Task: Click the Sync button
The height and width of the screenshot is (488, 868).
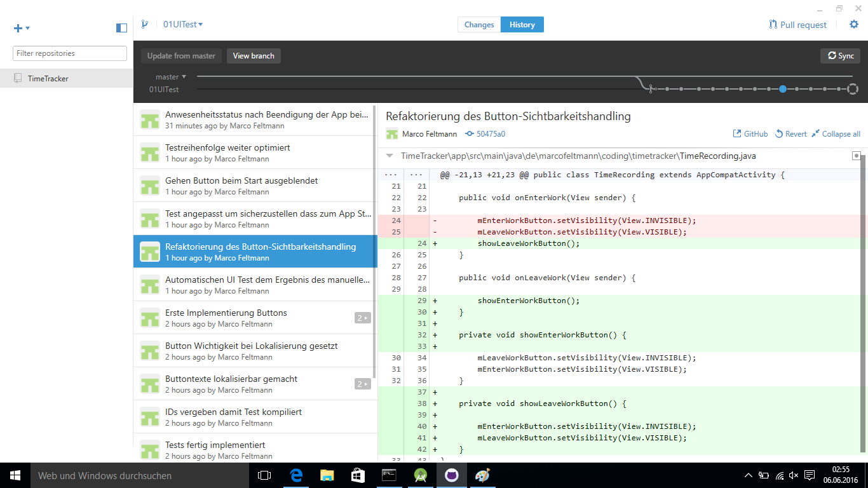Action: (x=840, y=56)
